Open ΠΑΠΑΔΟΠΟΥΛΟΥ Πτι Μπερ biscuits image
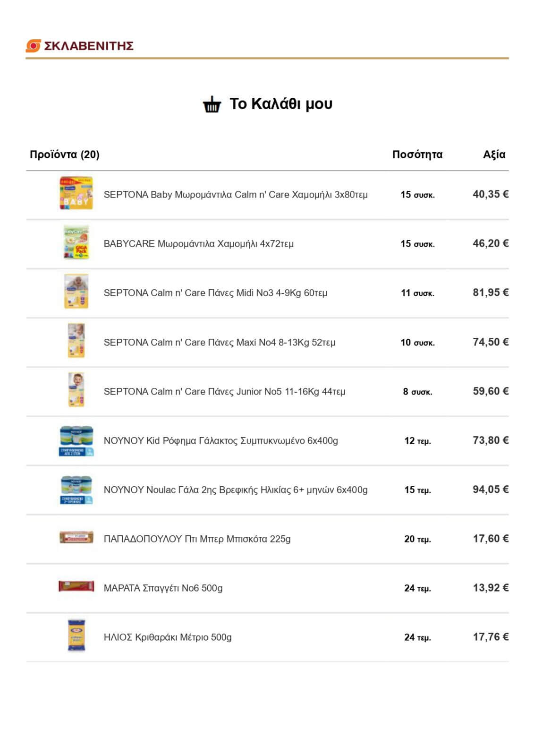This screenshot has width=534, height=756. [x=76, y=537]
